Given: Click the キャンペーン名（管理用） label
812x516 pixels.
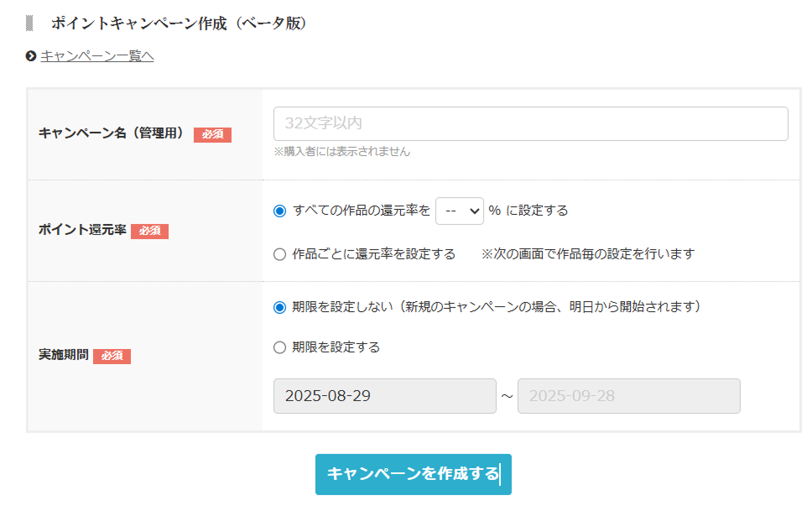Looking at the screenshot, I should (x=112, y=133).
